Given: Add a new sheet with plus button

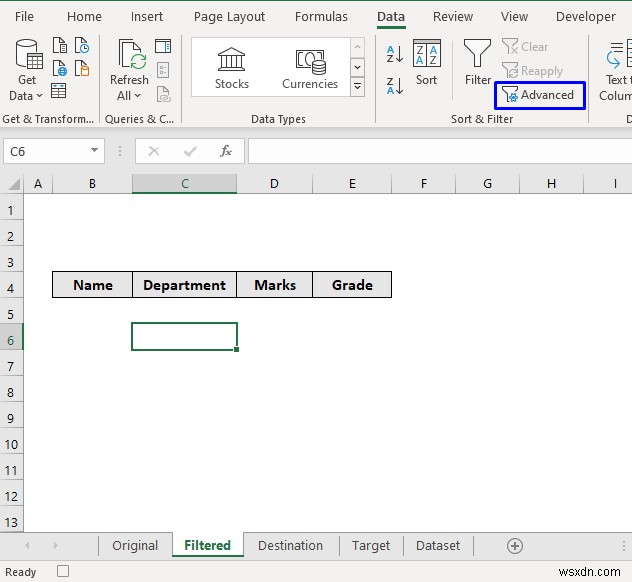Looking at the screenshot, I should (515, 546).
